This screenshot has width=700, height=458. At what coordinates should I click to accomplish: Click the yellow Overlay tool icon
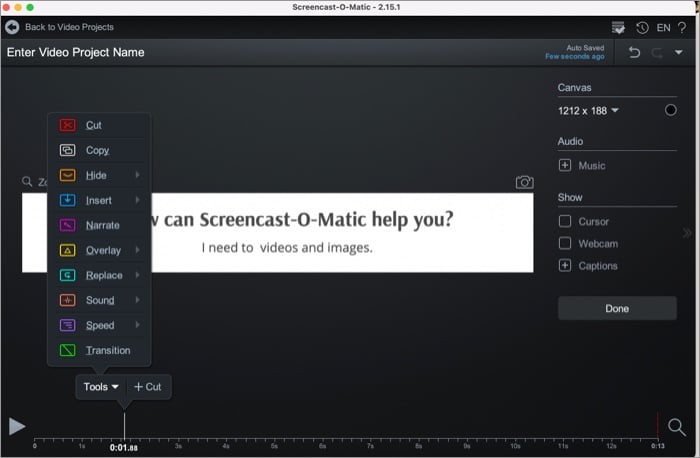point(67,250)
